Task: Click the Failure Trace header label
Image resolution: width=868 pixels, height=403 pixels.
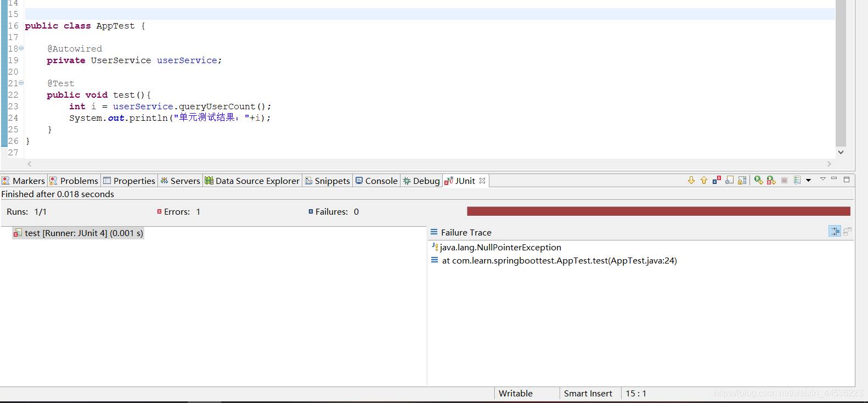Action: click(466, 232)
